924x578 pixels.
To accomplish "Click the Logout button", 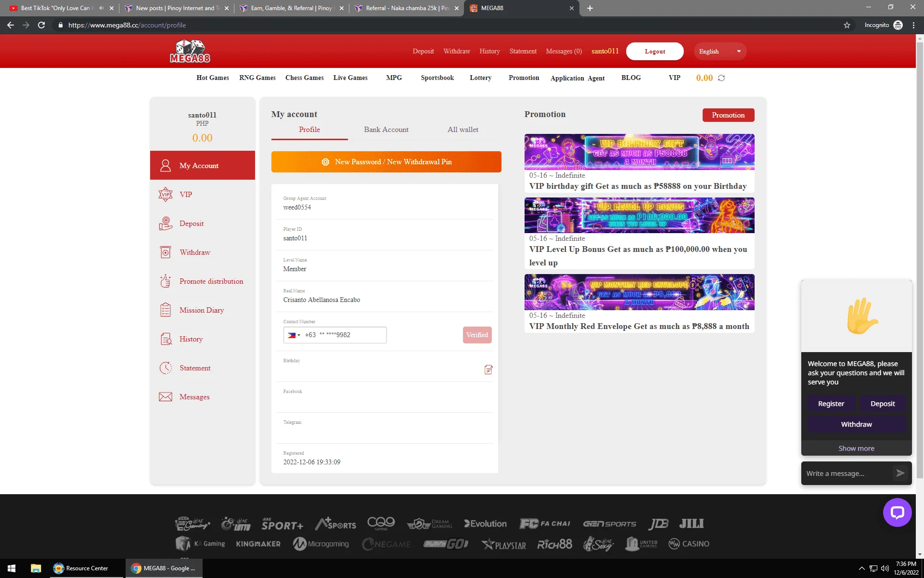I will coord(655,52).
